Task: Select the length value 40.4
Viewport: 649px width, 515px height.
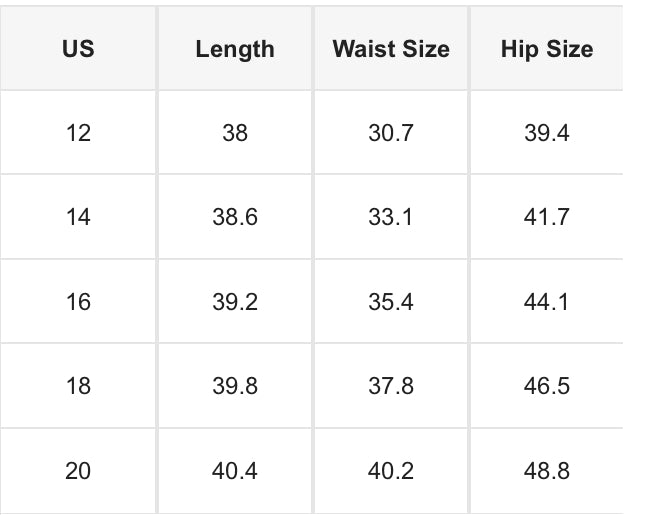Action: tap(235, 471)
